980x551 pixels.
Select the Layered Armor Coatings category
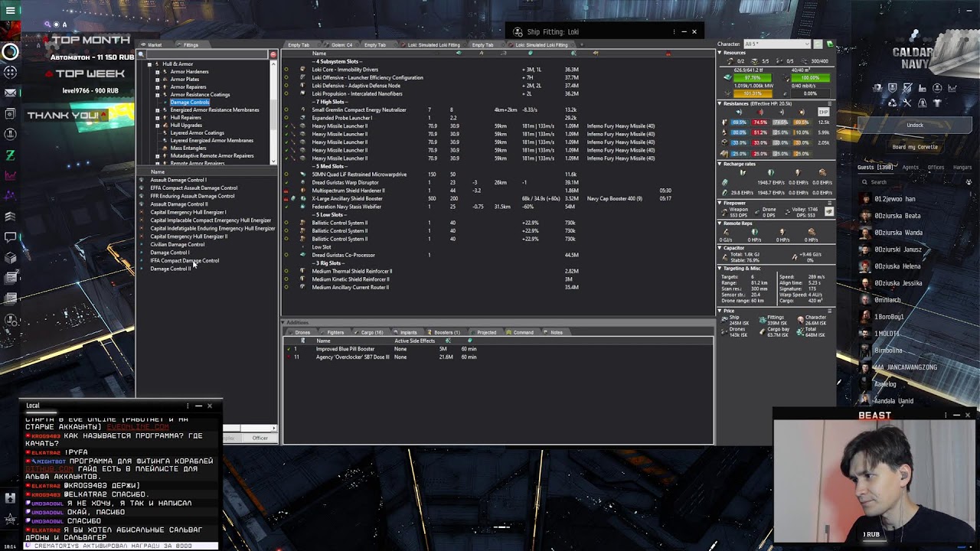pyautogui.click(x=197, y=133)
